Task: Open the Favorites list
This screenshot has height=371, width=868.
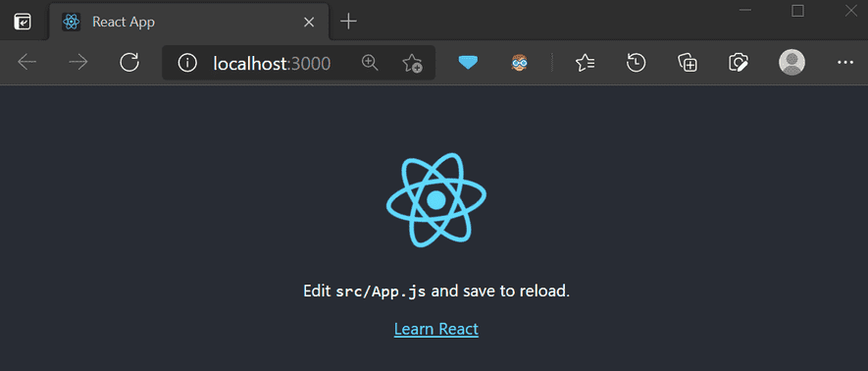Action: [586, 63]
